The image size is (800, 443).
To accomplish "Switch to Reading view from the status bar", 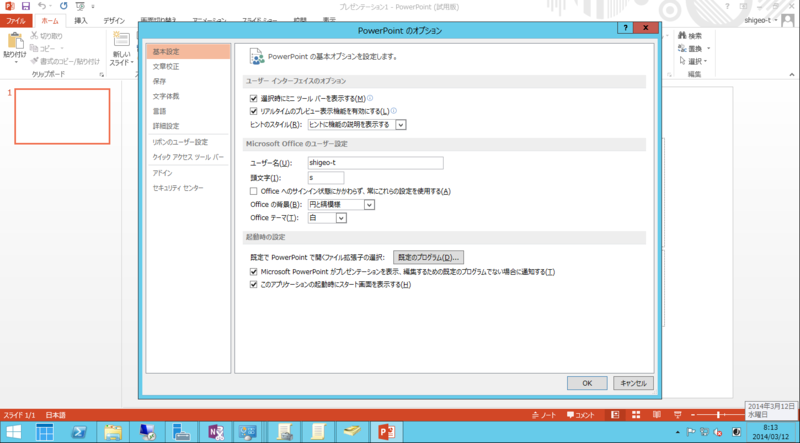I will 657,414.
